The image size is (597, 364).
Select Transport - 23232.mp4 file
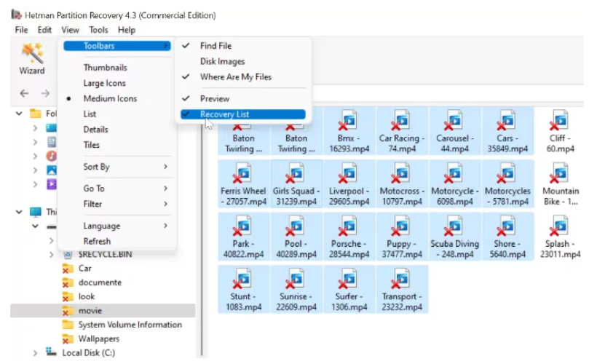[x=402, y=289]
